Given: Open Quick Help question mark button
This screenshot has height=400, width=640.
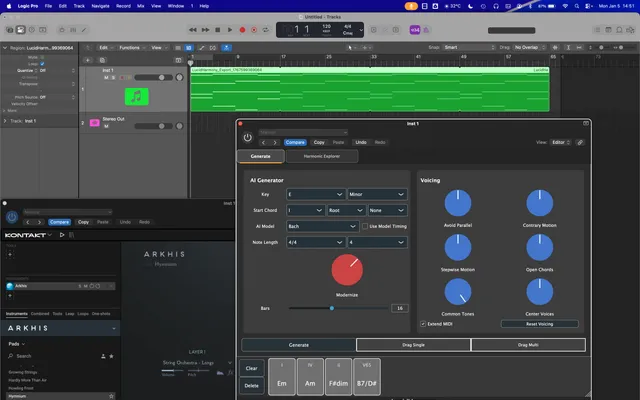Looking at the screenshot, I should click(31, 30).
